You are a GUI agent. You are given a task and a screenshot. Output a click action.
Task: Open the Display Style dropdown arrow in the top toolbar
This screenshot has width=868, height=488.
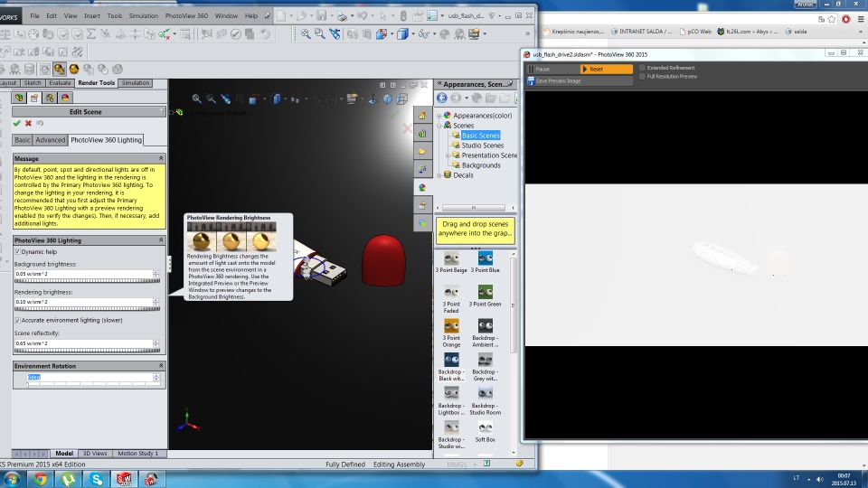[412, 33]
